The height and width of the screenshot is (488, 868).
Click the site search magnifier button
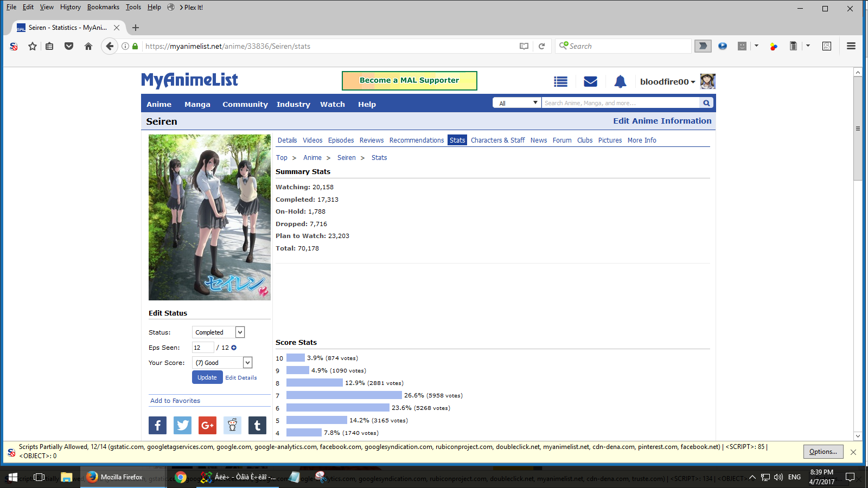706,103
